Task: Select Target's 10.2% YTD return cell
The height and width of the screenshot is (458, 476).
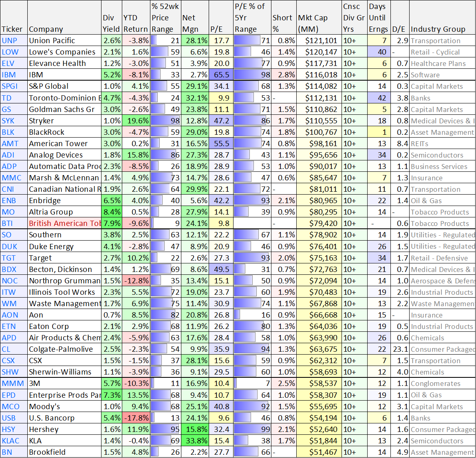Action: coord(136,258)
